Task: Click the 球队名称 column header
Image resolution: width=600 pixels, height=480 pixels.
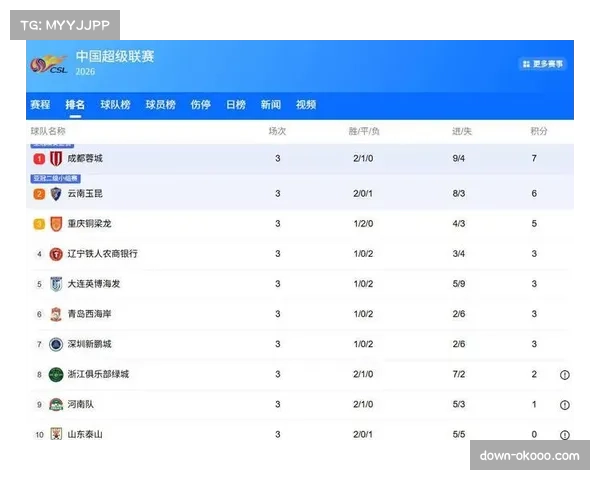Action: [x=48, y=131]
